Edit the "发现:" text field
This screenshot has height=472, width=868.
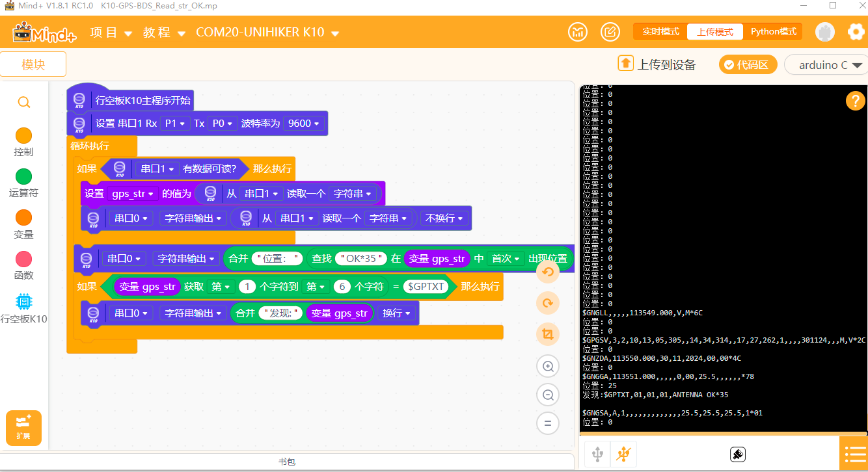(282, 313)
